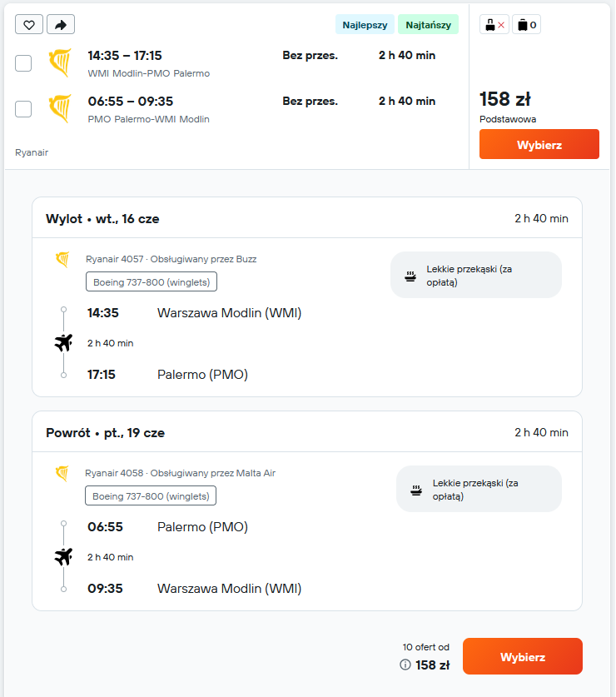Click bottom Wybierz button near 10 ofert
The image size is (616, 697).
pyautogui.click(x=522, y=656)
